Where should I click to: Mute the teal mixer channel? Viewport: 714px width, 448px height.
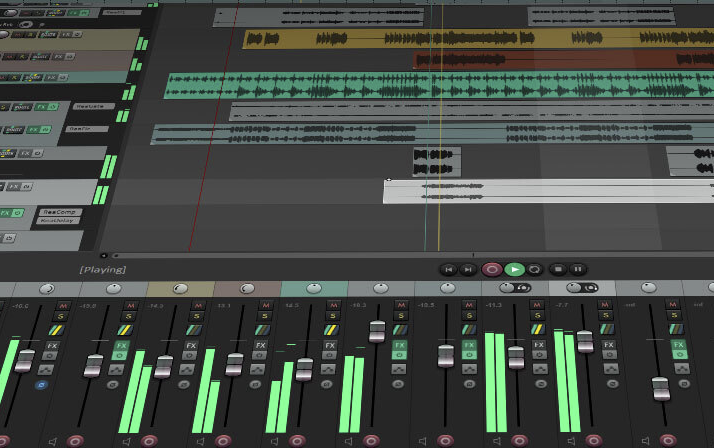(330, 304)
